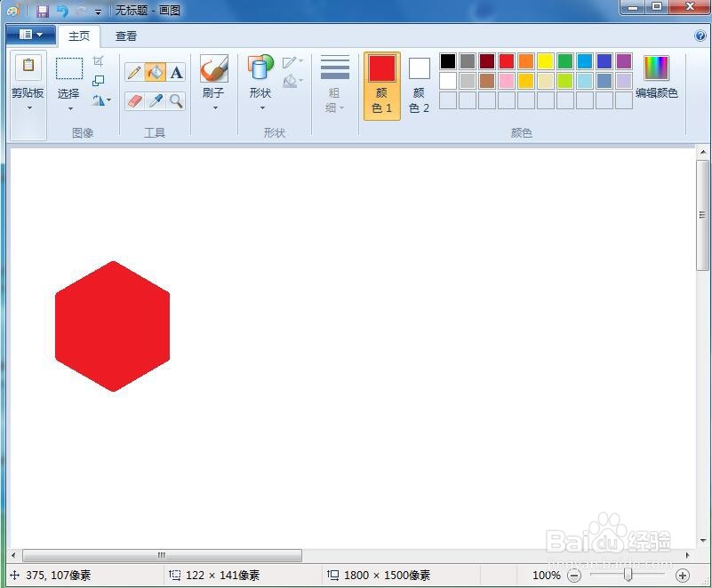
Task: Click the Shape fill icon
Action: [290, 82]
